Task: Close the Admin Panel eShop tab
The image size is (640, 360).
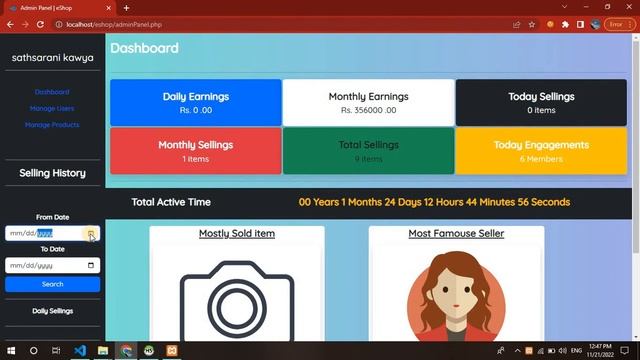Action: click(109, 8)
